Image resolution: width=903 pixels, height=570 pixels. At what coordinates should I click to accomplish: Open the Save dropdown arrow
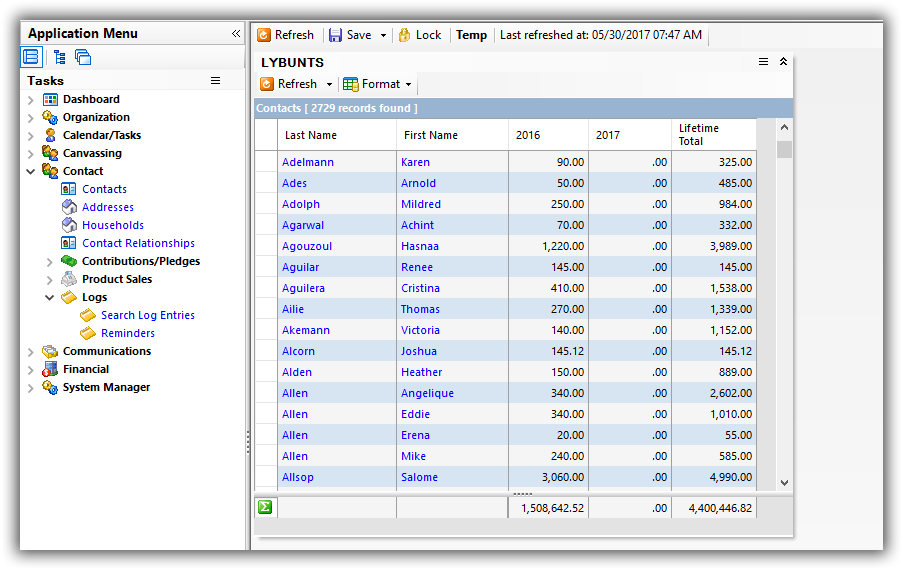(x=383, y=36)
